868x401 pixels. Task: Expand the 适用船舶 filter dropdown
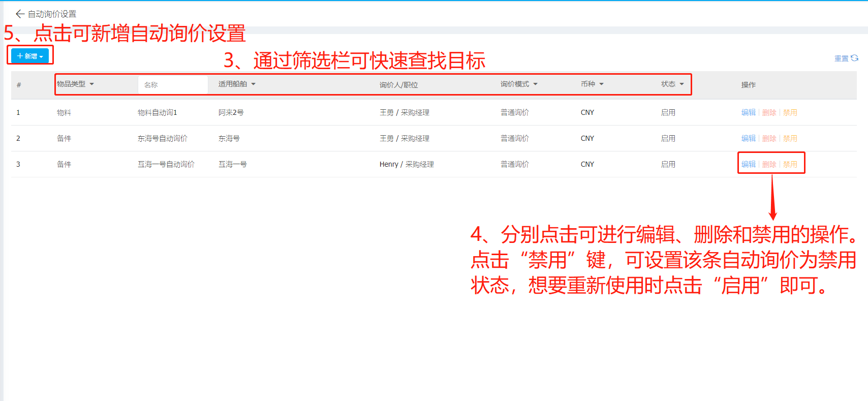pyautogui.click(x=237, y=84)
